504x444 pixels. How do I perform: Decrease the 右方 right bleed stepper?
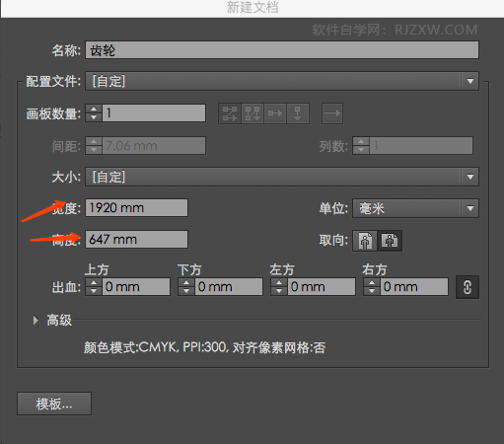[372, 291]
